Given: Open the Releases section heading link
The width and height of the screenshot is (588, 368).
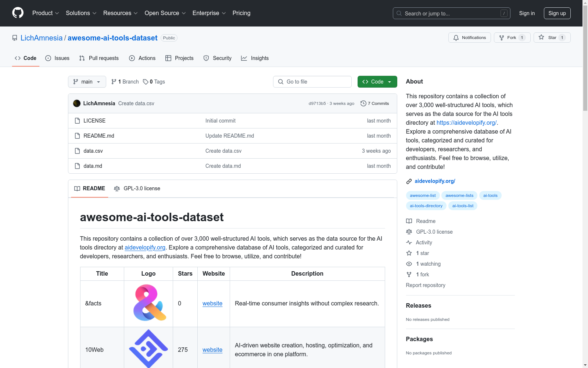Looking at the screenshot, I should 419,306.
